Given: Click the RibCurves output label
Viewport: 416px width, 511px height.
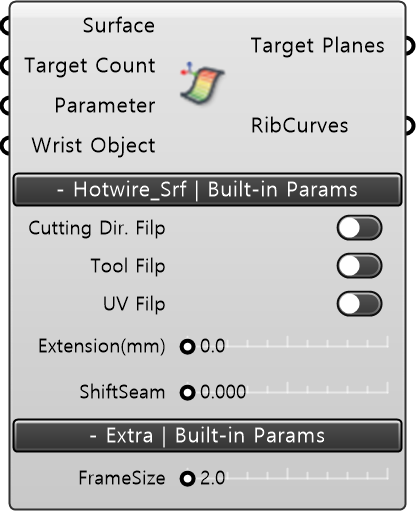Looking at the screenshot, I should pos(300,126).
